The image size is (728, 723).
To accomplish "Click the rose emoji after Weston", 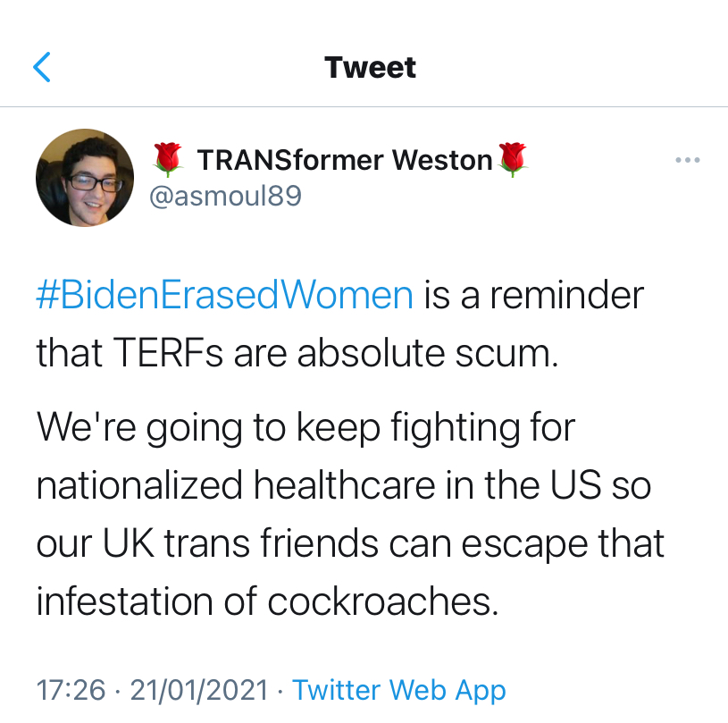I will click(x=512, y=159).
